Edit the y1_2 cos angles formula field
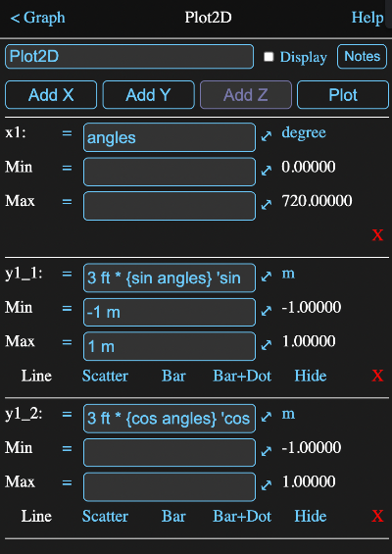This screenshot has width=392, height=554. tap(170, 419)
